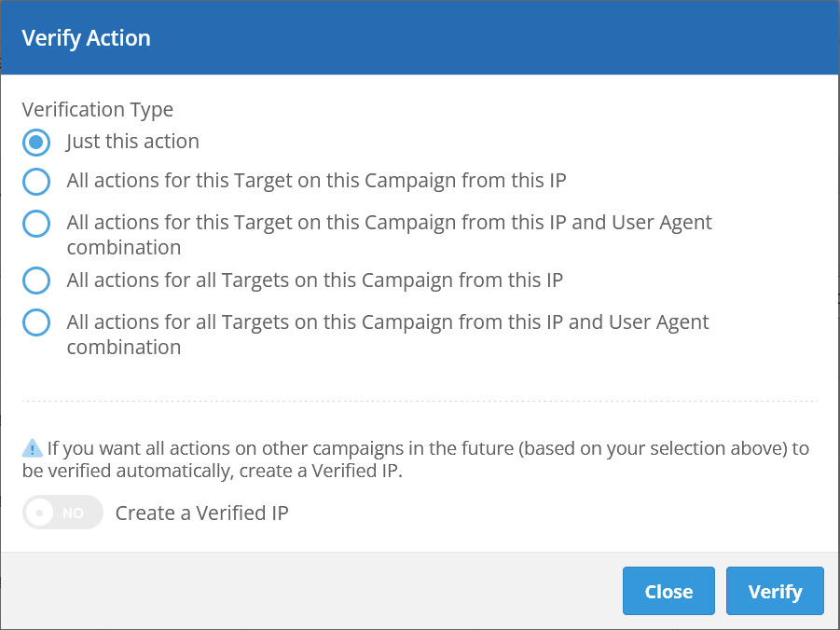Click the NO indicator inside the toggle
The image size is (840, 630).
[72, 513]
